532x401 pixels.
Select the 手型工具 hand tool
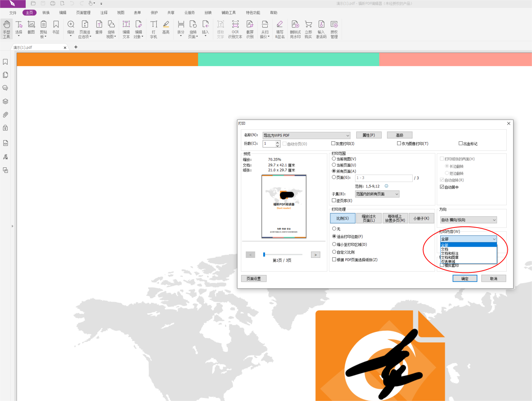pyautogui.click(x=6, y=29)
